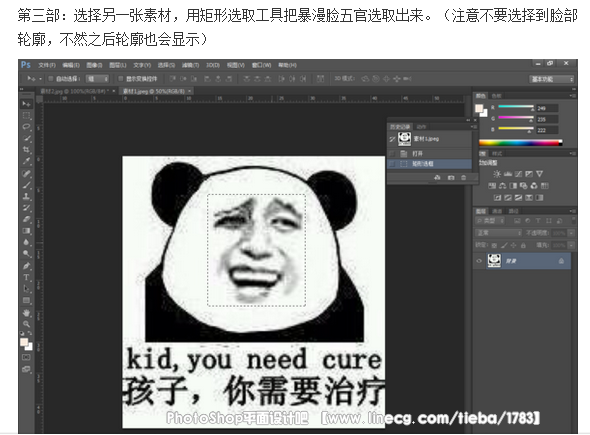Viewport: 590px width, 435px height.
Task: Select the Move tool in the toolbox
Action: tap(26, 104)
